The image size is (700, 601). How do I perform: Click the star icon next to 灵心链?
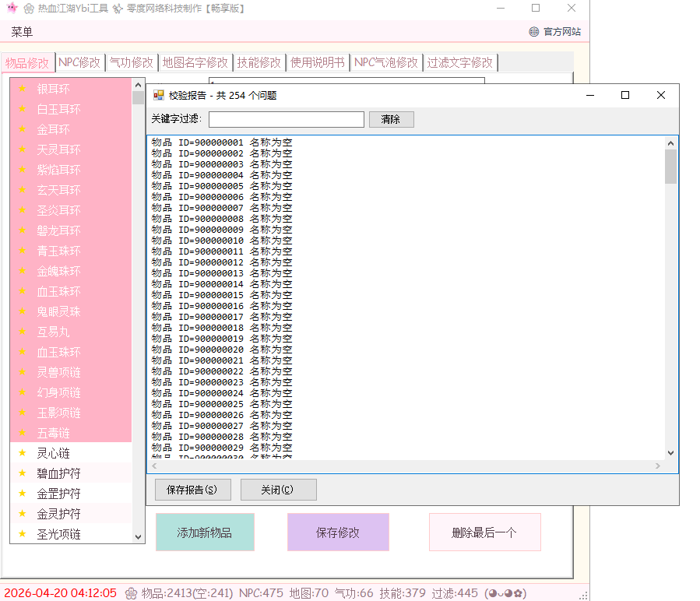point(23,452)
